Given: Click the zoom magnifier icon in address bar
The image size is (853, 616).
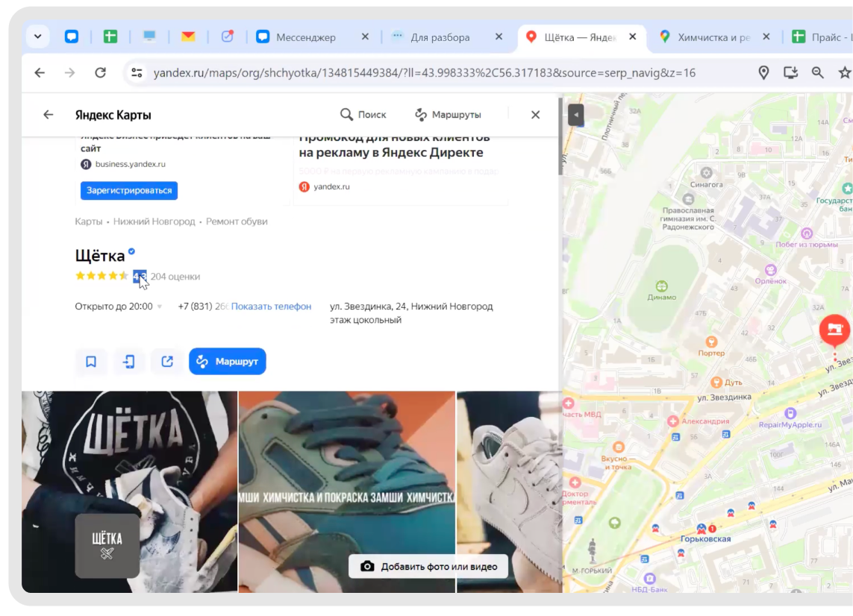Looking at the screenshot, I should (818, 73).
